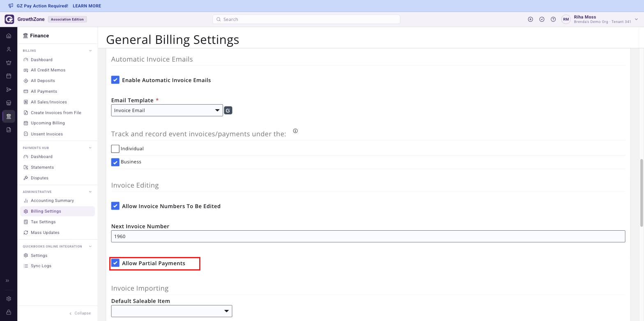
Task: Open user account menu for Riha Moss
Action: (x=600, y=19)
